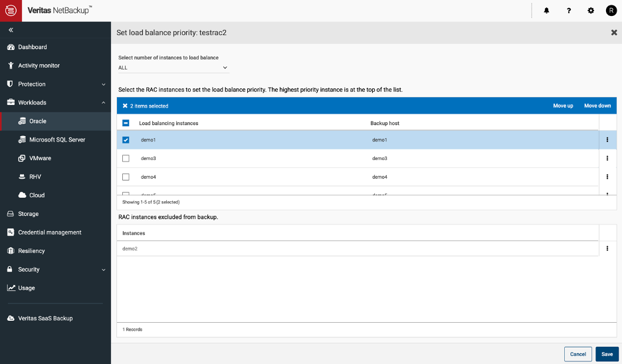
Task: Open the number of instances dropdown
Action: tap(173, 68)
